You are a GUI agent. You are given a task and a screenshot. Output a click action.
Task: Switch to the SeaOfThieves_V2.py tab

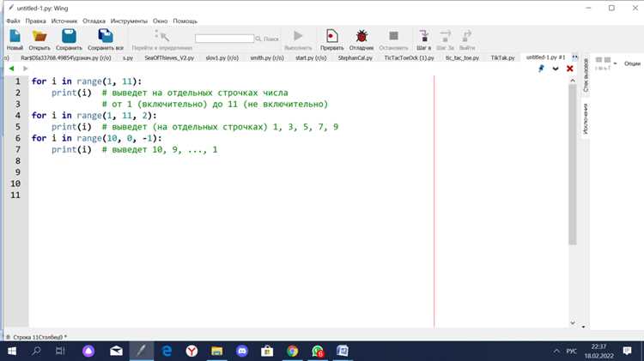point(169,57)
